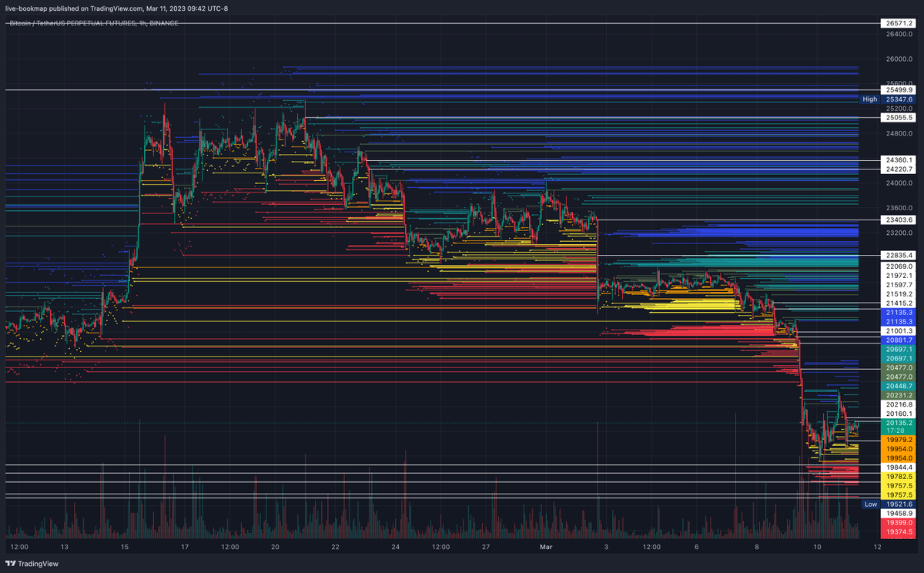Select the 24000.0 axis price
Screen dimensions: 924x573
899,183
